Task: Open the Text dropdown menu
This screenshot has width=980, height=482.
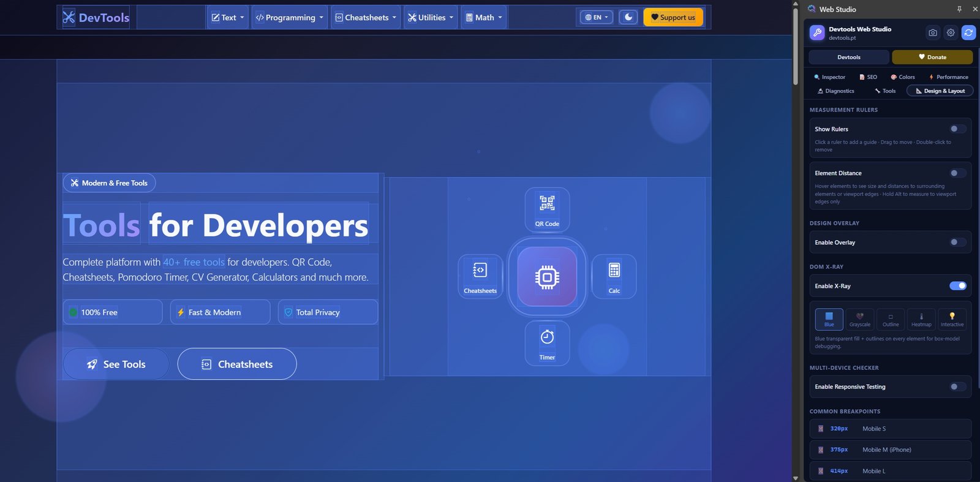Action: tap(228, 17)
